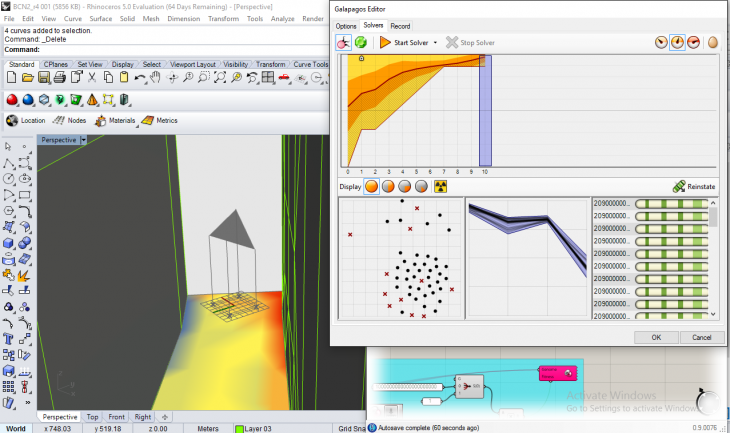Toggle the first orange Display sphere

371,186
